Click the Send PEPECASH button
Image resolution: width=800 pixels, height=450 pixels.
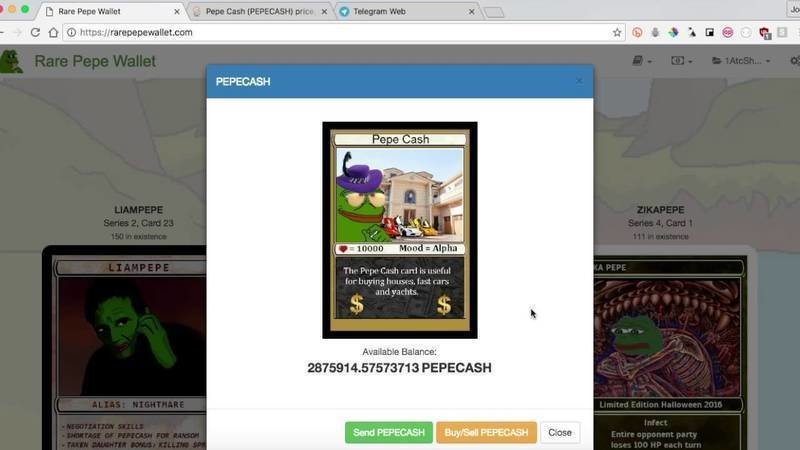[389, 432]
